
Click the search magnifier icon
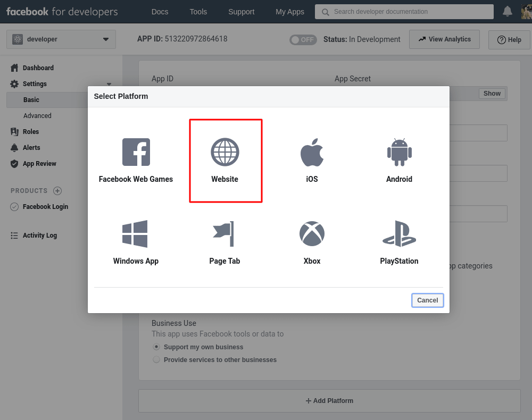[x=325, y=12]
